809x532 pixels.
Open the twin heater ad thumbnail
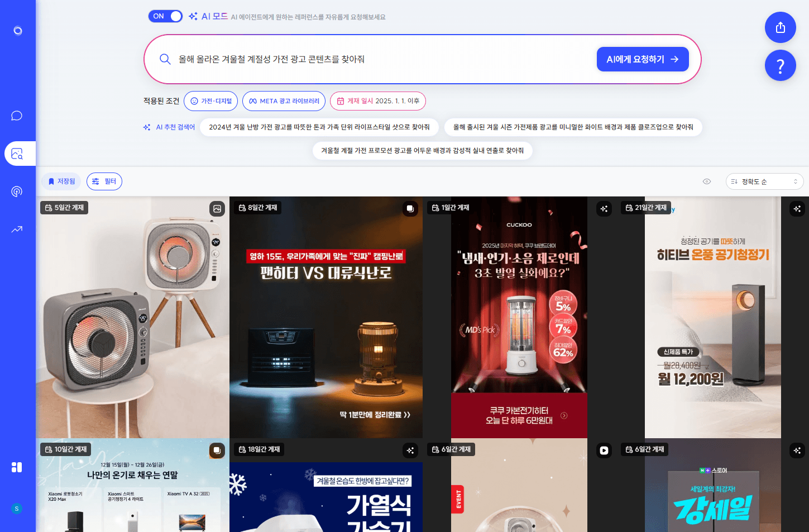point(132,317)
